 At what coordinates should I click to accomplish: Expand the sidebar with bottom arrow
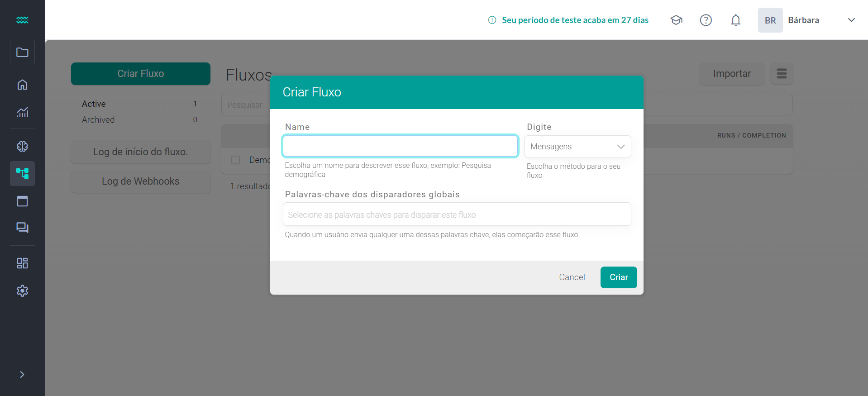tap(22, 374)
